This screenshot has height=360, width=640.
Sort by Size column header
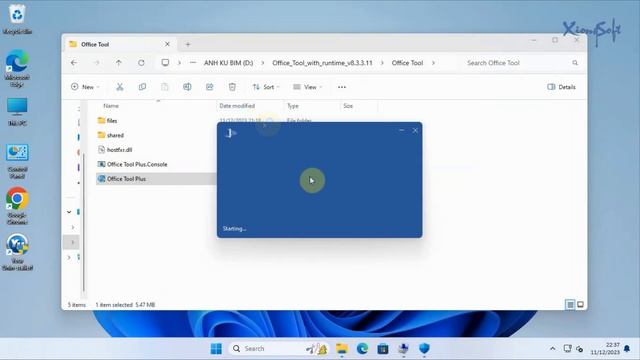[x=348, y=106]
